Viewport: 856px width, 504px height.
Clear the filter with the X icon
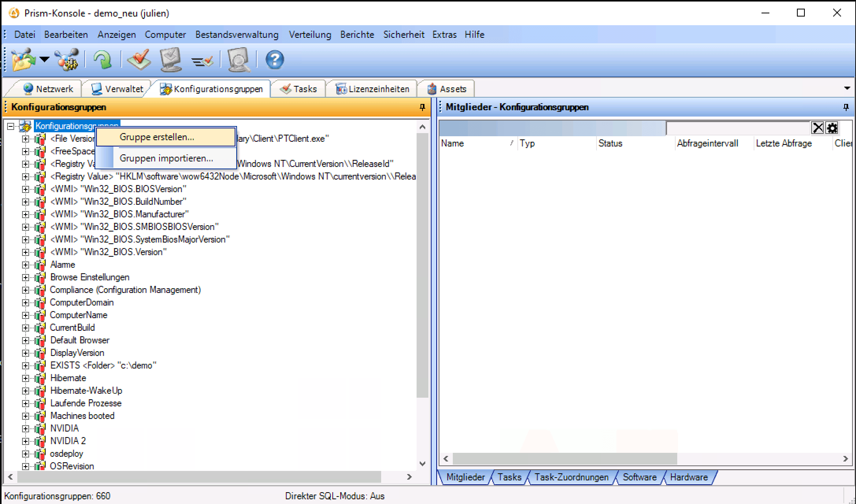[818, 128]
